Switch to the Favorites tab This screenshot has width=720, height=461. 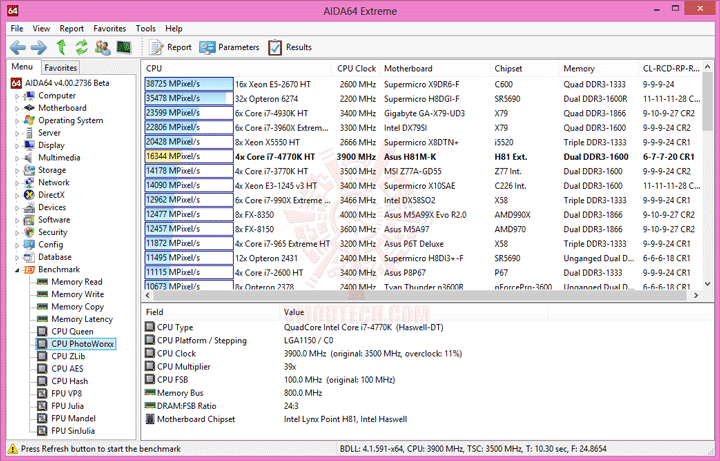[x=60, y=68]
